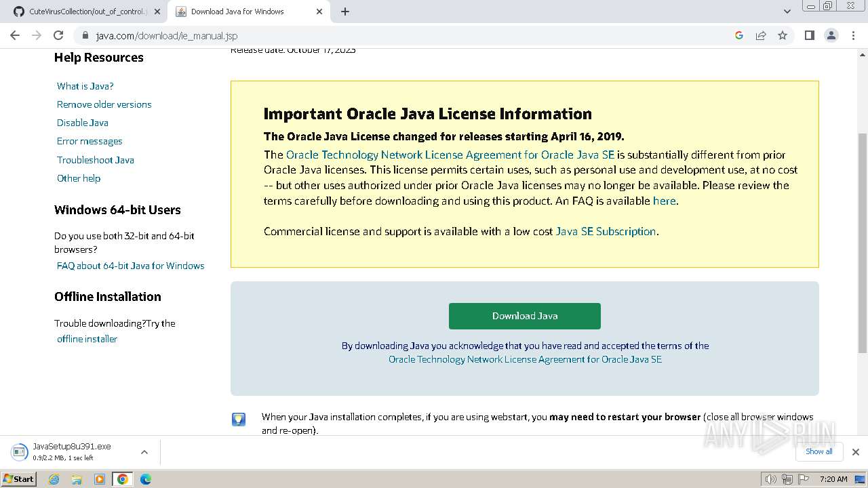
Task: Click the site lock icon in address bar
Action: (x=85, y=35)
